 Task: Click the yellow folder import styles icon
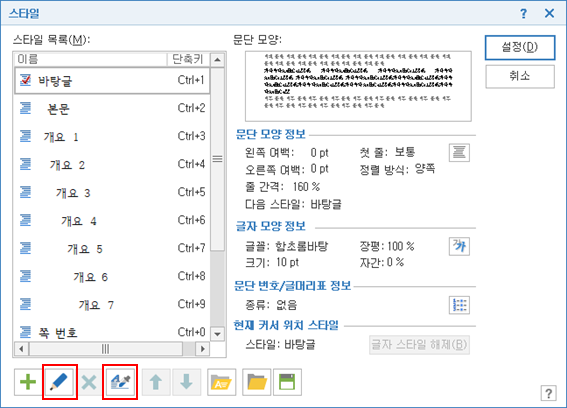tap(257, 382)
